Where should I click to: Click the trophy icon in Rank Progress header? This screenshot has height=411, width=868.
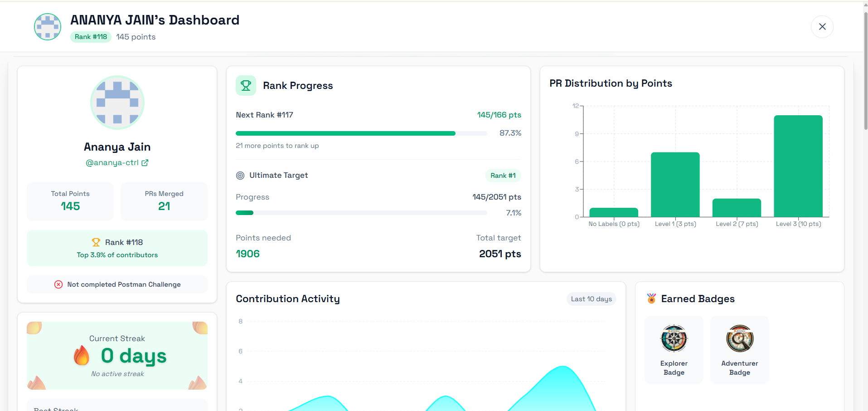(x=246, y=85)
